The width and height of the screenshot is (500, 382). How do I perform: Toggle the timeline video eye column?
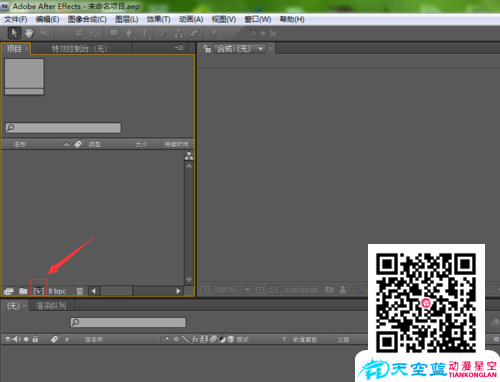[8, 339]
